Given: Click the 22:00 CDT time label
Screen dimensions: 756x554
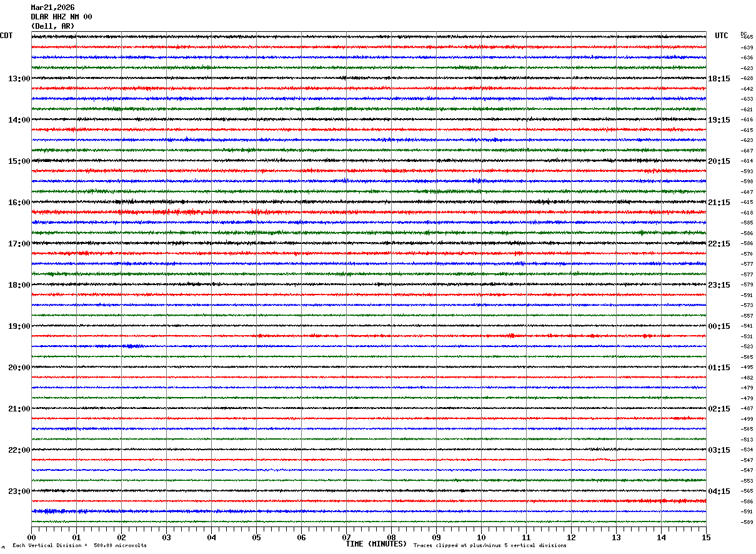Looking at the screenshot, I should (19, 450).
